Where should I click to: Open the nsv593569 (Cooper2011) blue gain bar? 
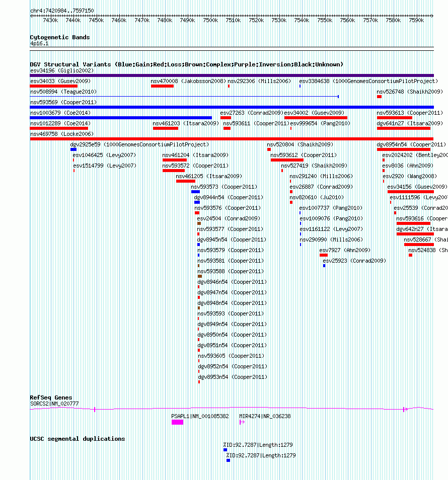click(232, 107)
